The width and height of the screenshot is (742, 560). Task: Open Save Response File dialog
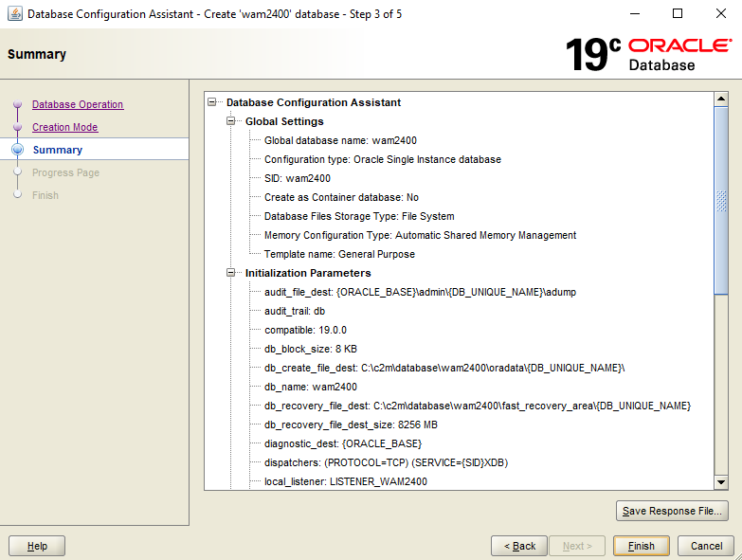(x=672, y=511)
